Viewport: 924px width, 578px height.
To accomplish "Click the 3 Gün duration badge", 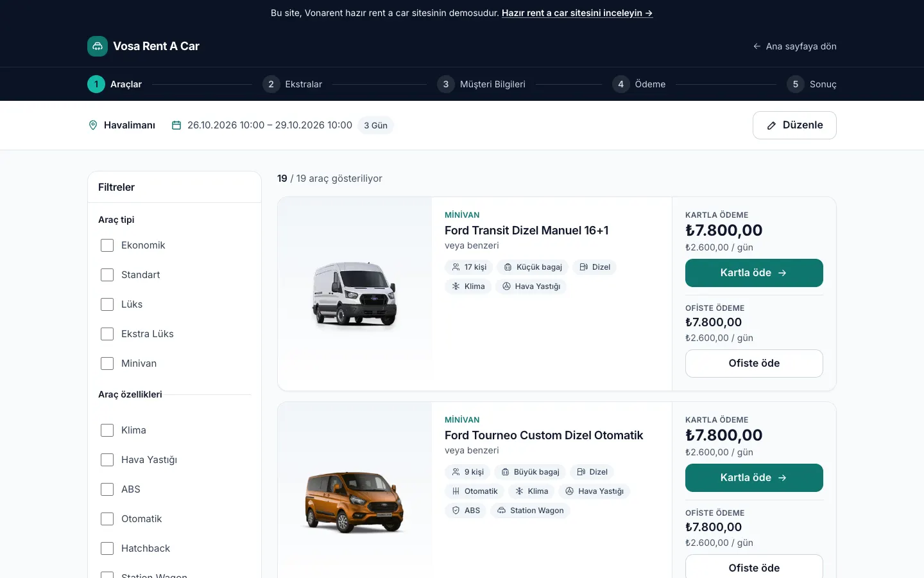I will pos(375,125).
